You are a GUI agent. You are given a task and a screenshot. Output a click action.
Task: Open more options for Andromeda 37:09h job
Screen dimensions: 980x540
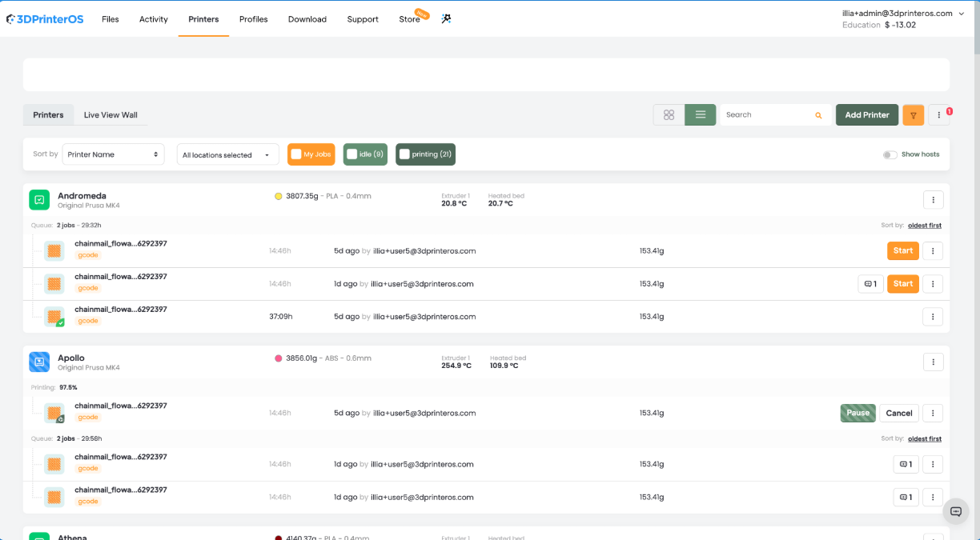933,317
